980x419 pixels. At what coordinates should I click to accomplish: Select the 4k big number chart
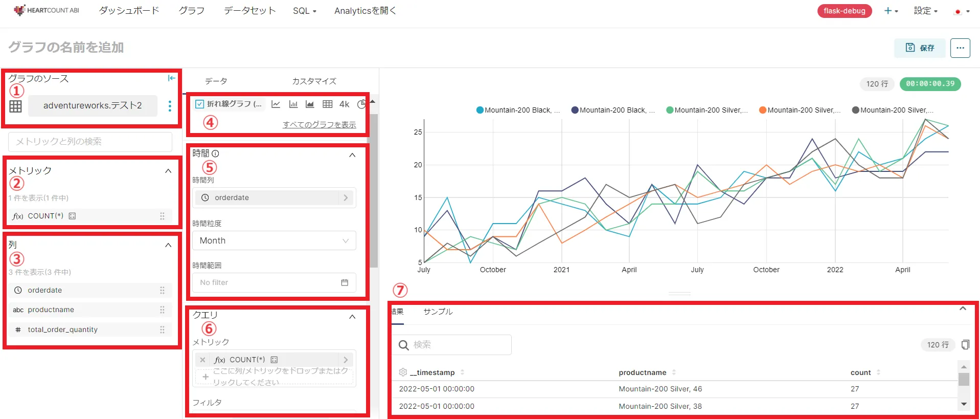[345, 104]
